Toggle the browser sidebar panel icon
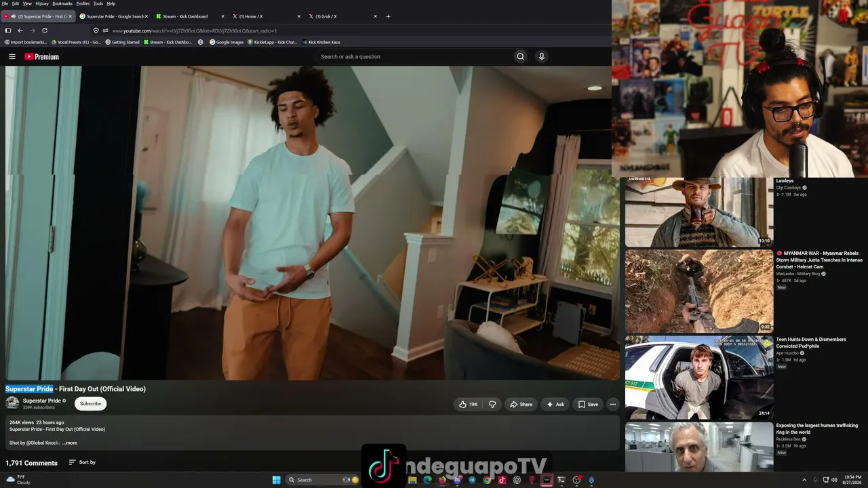Screen dimensions: 868x488 [x=8, y=30]
